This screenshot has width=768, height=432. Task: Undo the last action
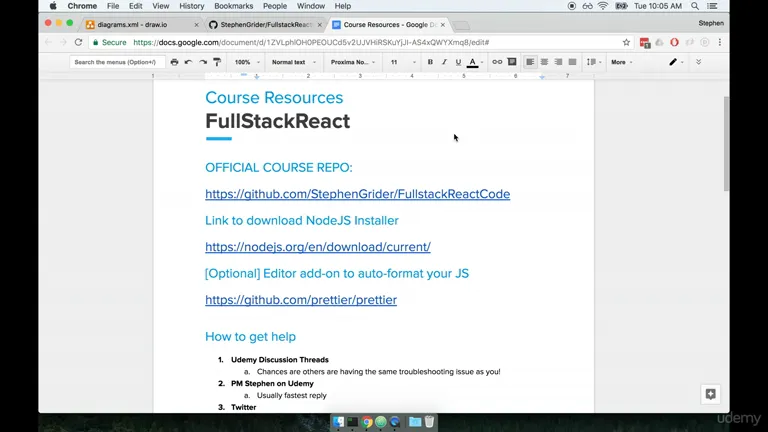click(189, 62)
